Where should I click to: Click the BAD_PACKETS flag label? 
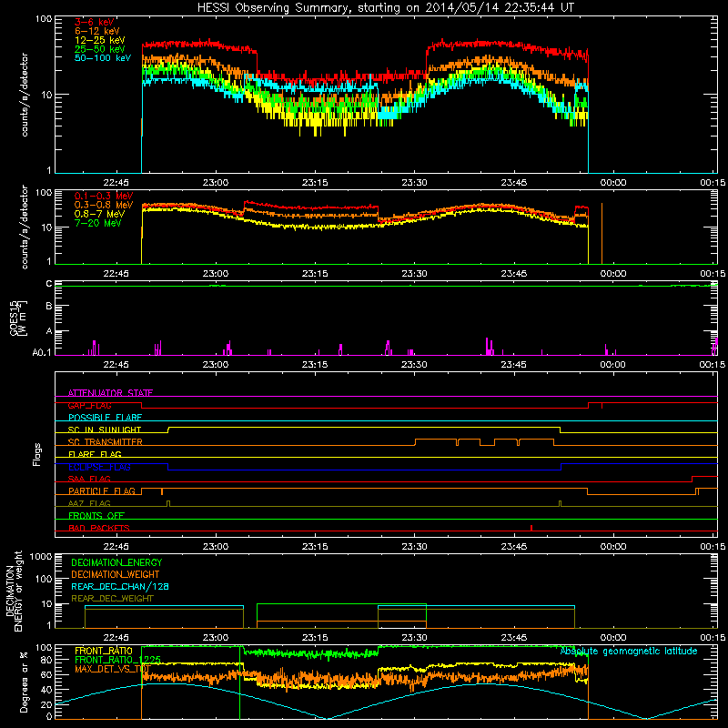tap(99, 528)
